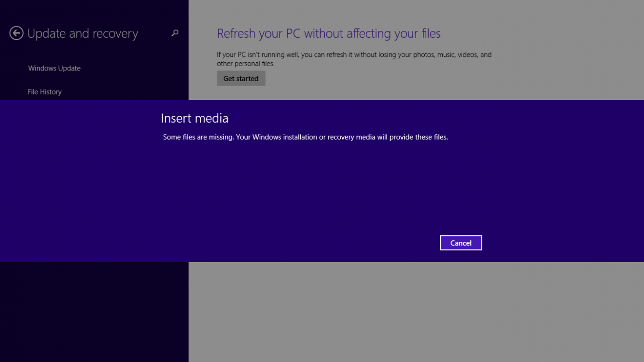This screenshot has height=362, width=644.
Task: Open the search magnifier in the sidebar
Action: point(175,33)
